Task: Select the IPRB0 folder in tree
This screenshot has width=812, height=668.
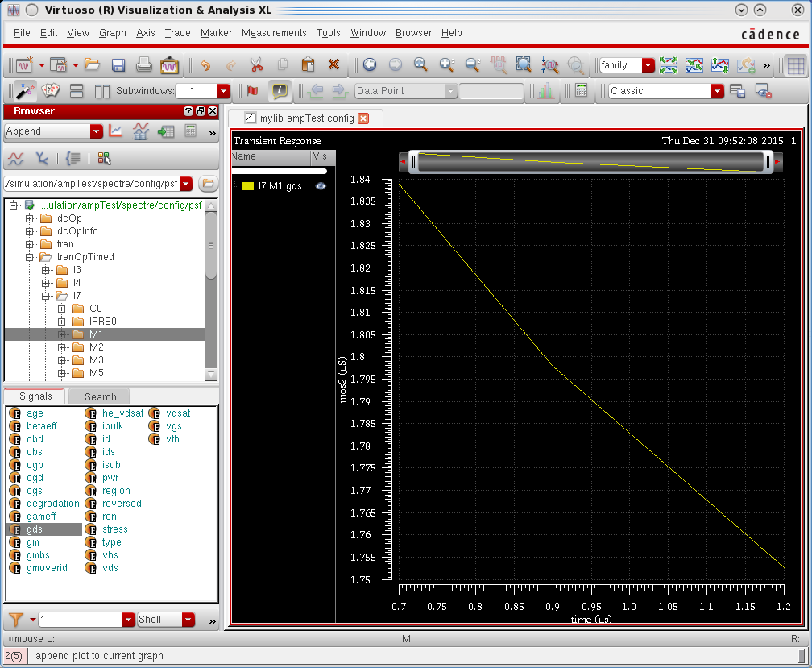Action: click(x=102, y=322)
